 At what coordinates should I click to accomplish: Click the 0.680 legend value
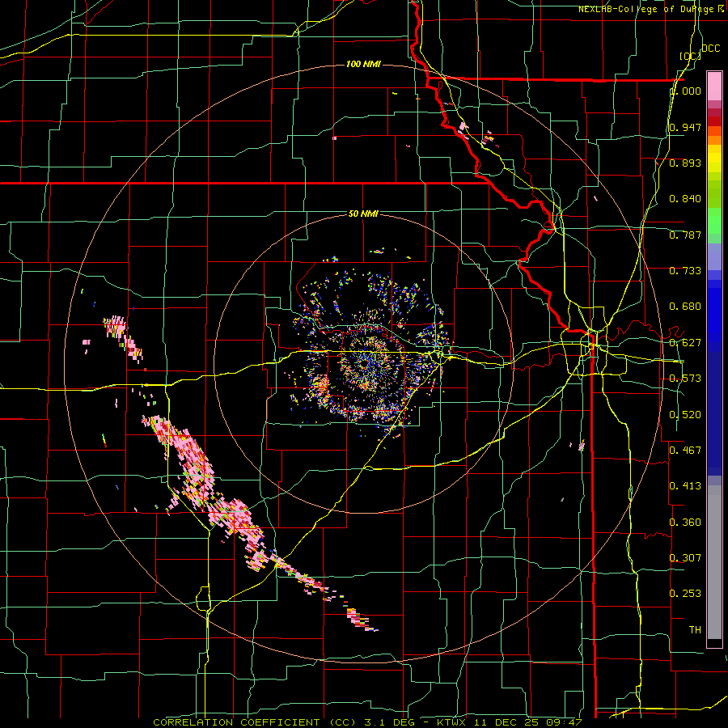point(685,307)
